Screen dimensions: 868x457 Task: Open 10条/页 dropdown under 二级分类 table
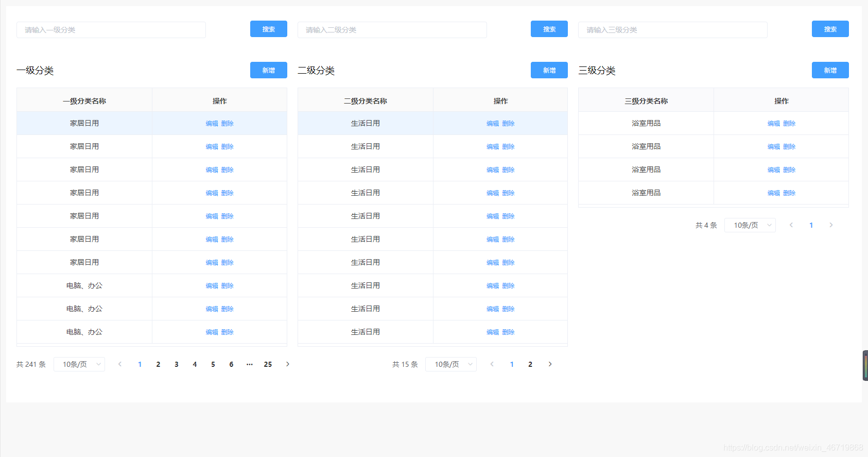click(x=451, y=364)
